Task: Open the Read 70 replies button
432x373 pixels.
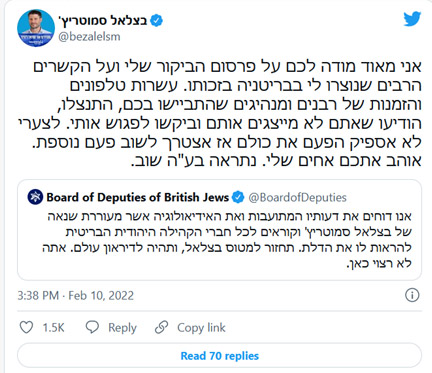Action: [x=219, y=356]
